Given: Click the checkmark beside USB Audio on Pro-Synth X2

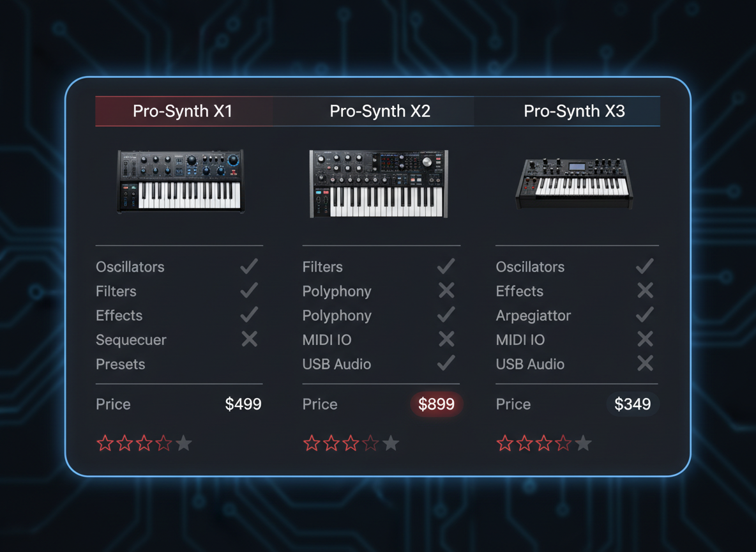Looking at the screenshot, I should click(x=446, y=364).
